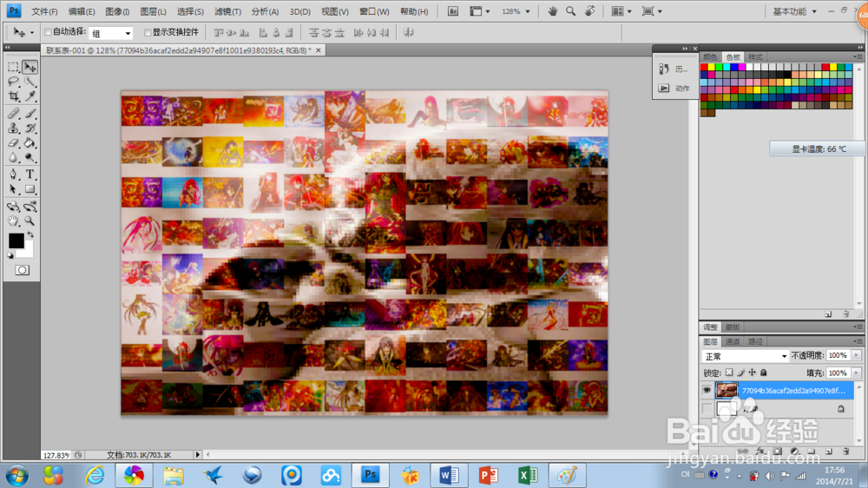Select the Hand tool in toolbox

[13, 221]
